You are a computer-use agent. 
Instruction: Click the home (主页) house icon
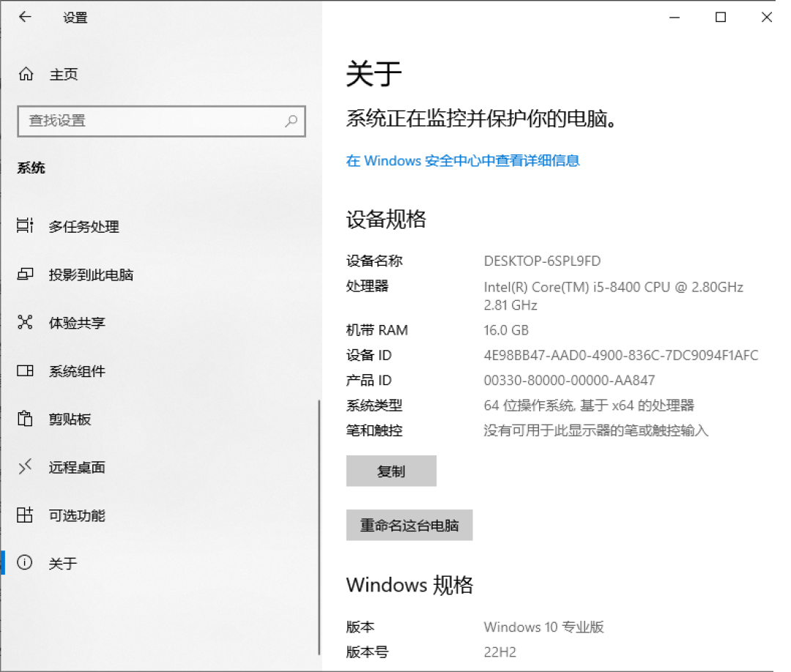point(26,74)
